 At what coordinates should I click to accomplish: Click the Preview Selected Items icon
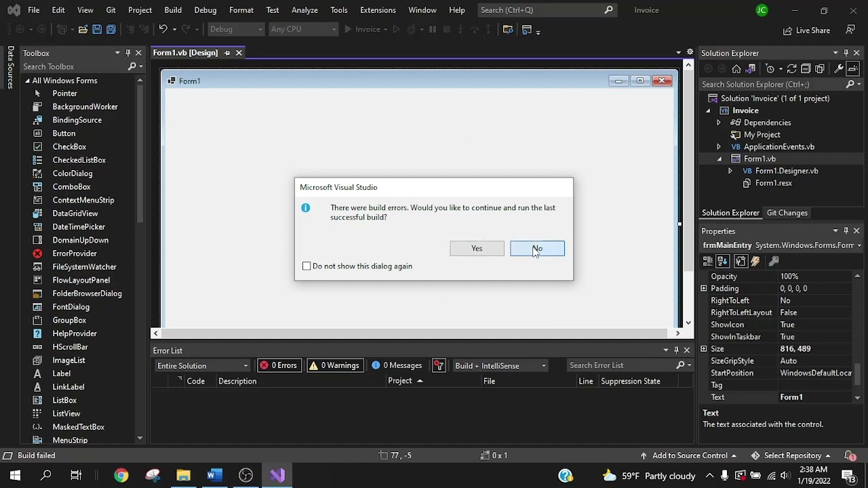[x=853, y=69]
